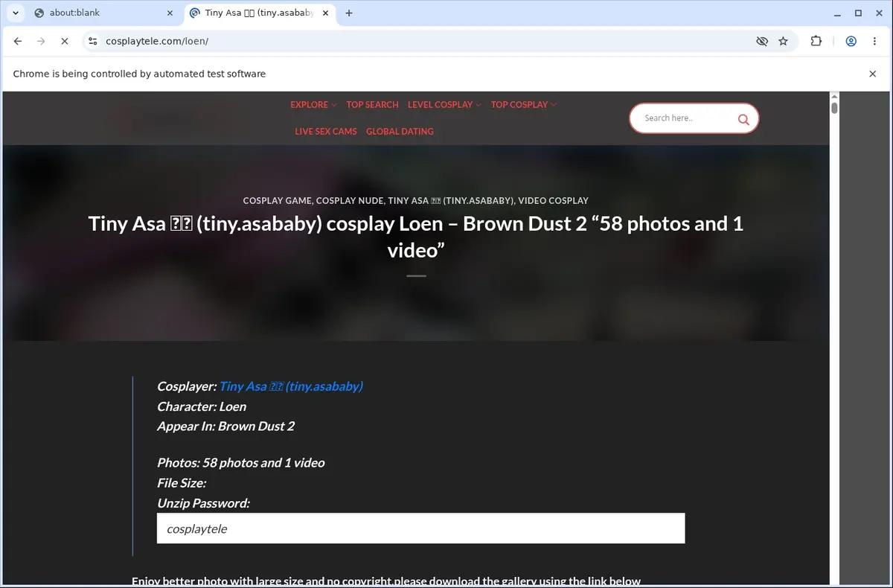
Task: Open the tab search dropdown arrow
Action: [16, 13]
